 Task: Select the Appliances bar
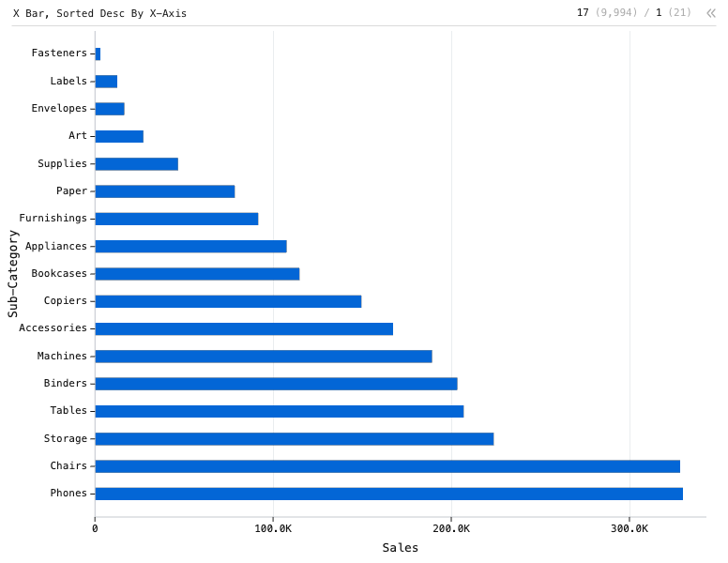pos(190,246)
